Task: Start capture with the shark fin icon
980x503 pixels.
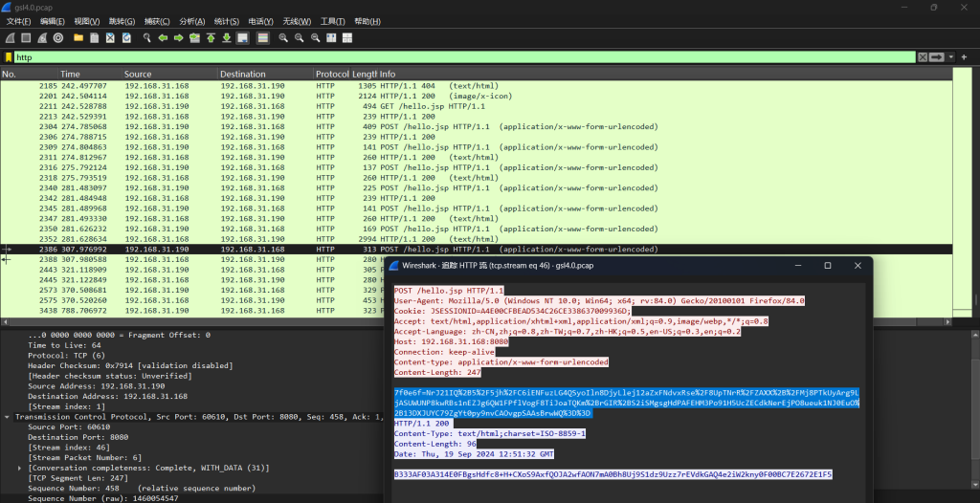Action: coord(10,38)
